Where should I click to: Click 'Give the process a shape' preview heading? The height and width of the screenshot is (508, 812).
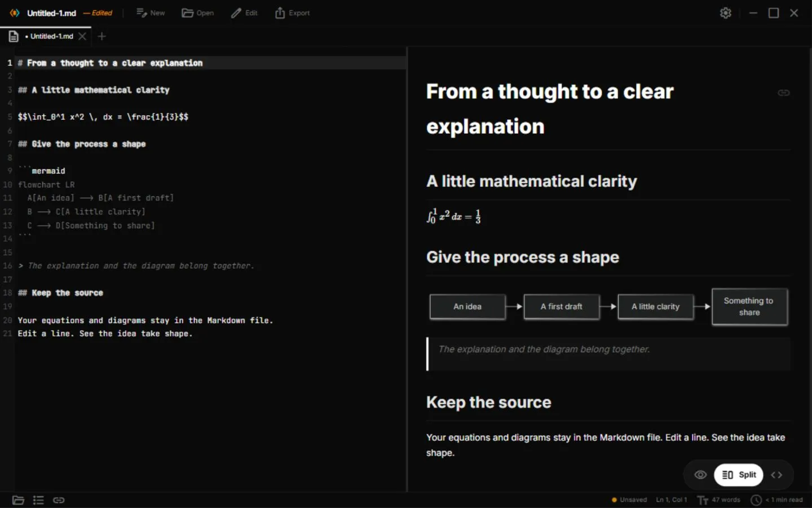tap(523, 257)
